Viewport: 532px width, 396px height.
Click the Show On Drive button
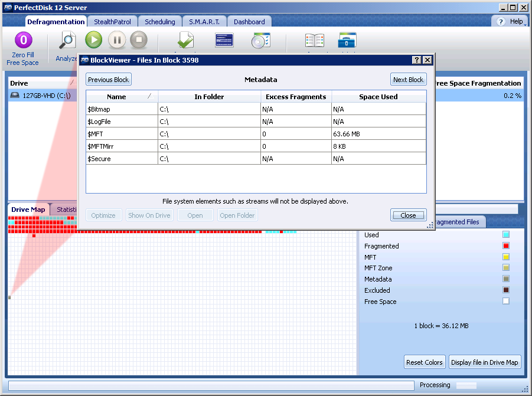(149, 215)
